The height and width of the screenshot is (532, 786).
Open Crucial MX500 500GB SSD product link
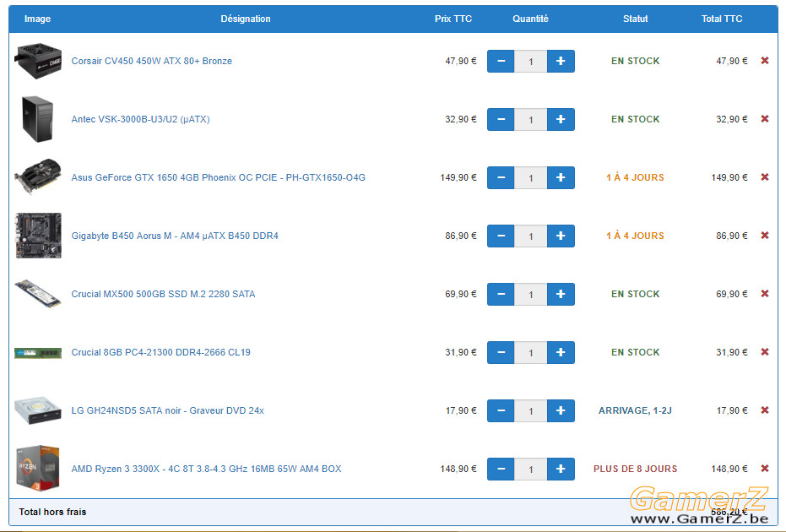[163, 294]
